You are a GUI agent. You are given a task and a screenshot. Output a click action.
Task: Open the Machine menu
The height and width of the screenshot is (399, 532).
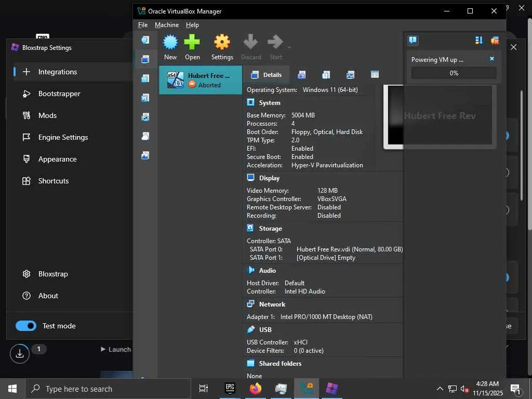click(167, 25)
